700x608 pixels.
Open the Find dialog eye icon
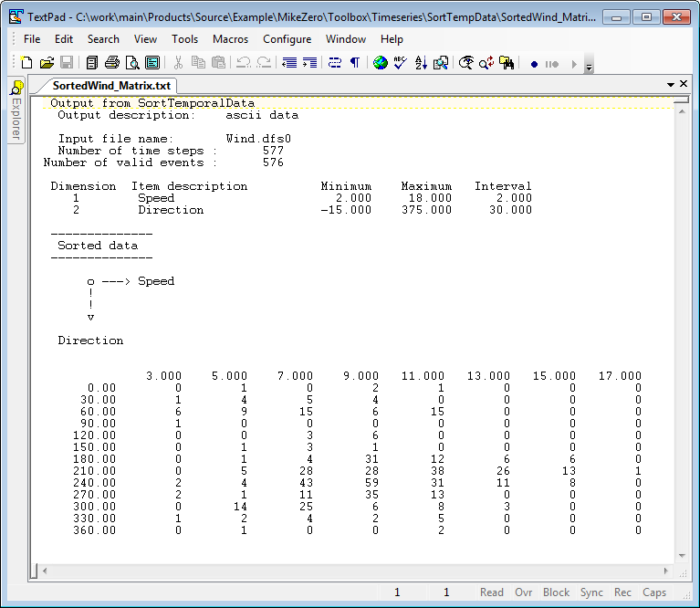pyautogui.click(x=466, y=63)
